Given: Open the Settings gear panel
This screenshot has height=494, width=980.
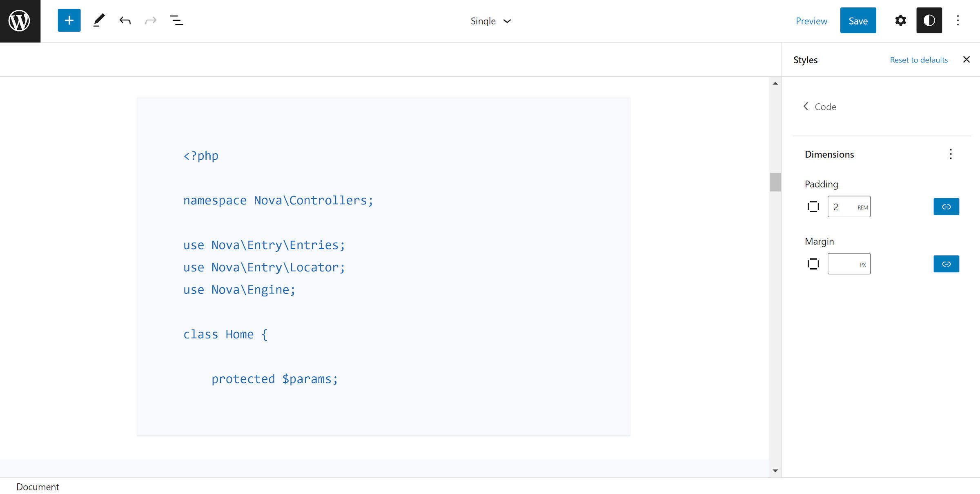Looking at the screenshot, I should tap(900, 20).
